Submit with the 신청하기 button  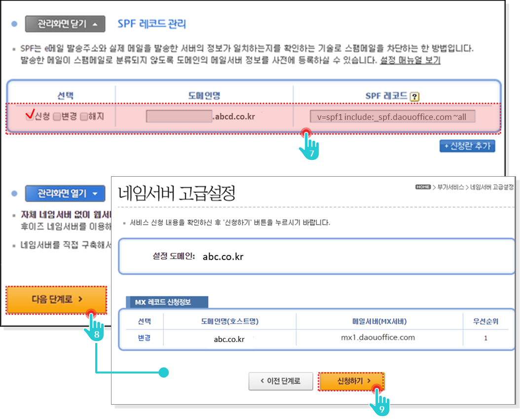coord(351,381)
